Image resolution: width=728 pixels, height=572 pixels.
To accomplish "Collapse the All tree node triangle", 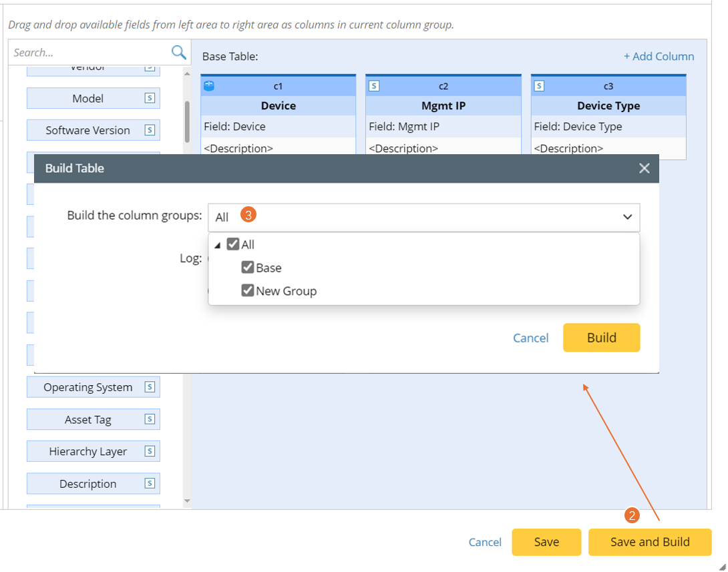I will (x=217, y=245).
